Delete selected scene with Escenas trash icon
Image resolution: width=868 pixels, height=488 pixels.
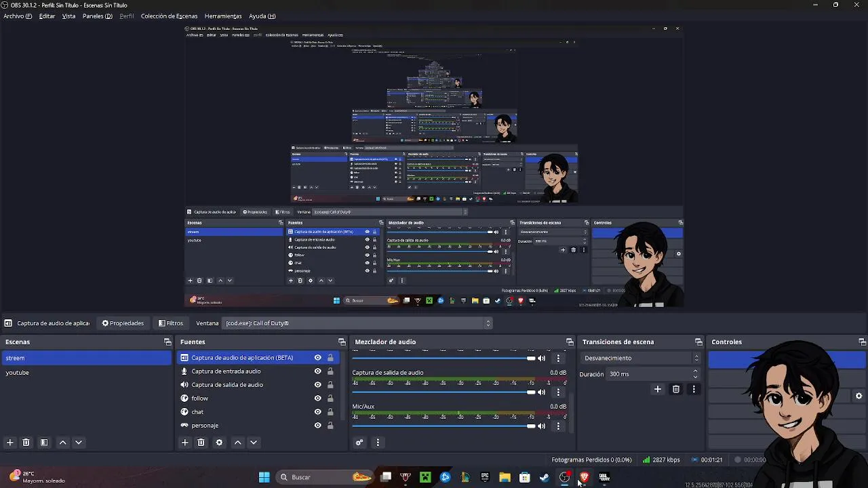pyautogui.click(x=26, y=443)
